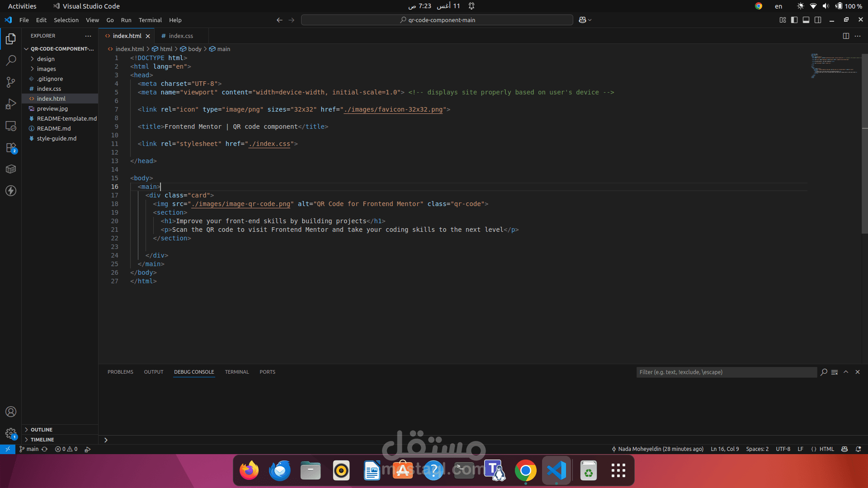The image size is (868, 488).
Task: Open the Extensions view
Action: click(11, 148)
